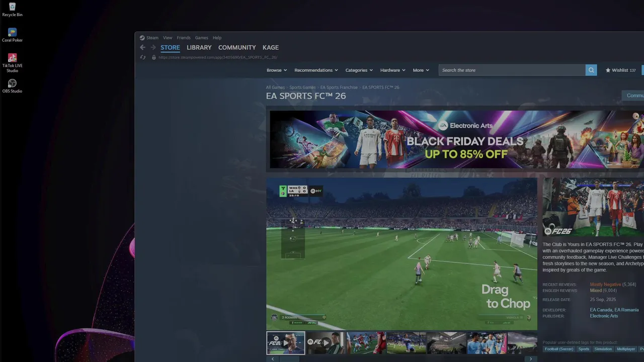Go to Sports Games breadcrumb
The image size is (644, 362).
[302, 87]
